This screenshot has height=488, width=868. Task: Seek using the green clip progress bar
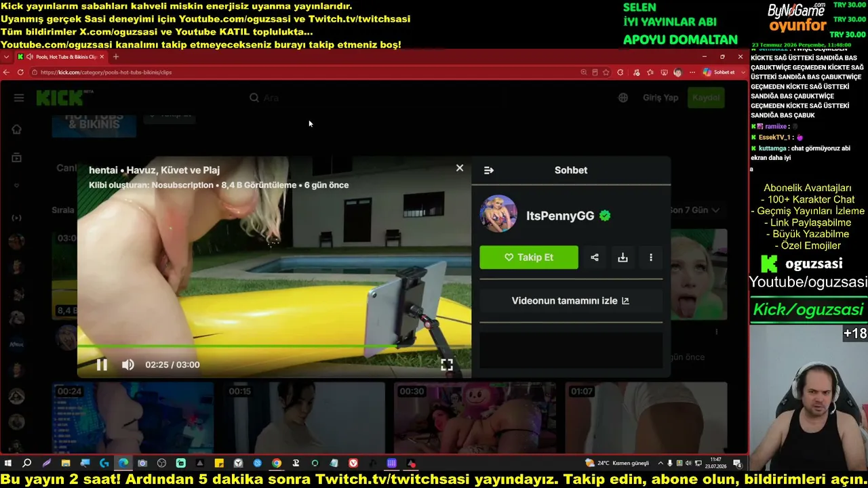point(274,346)
